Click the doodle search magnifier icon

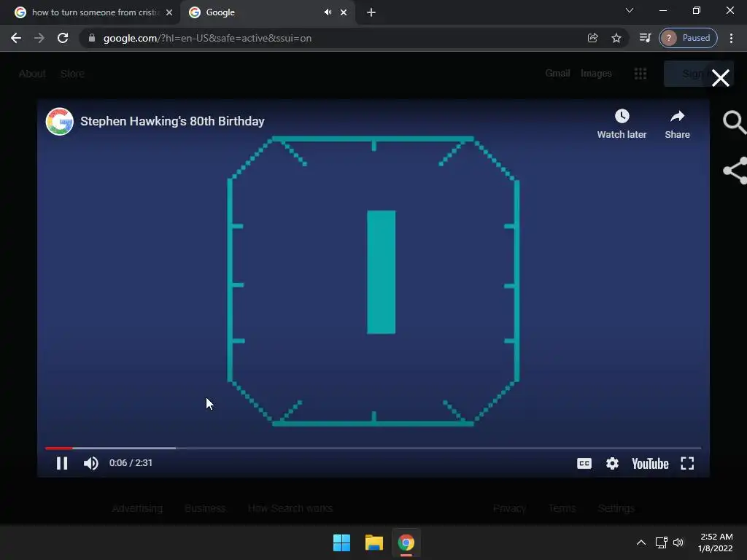pyautogui.click(x=734, y=122)
